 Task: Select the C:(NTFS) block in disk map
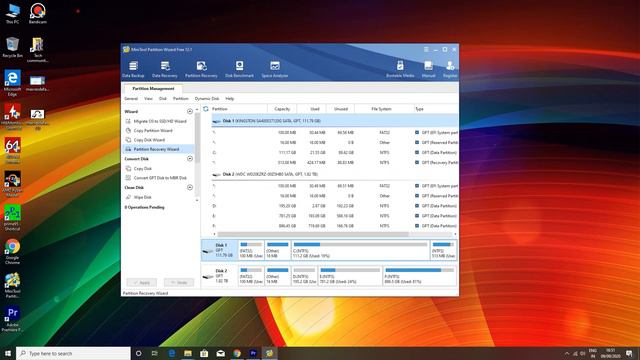point(360,250)
